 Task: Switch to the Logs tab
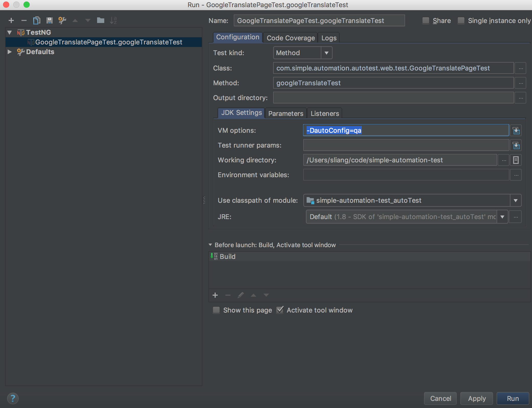(x=328, y=38)
